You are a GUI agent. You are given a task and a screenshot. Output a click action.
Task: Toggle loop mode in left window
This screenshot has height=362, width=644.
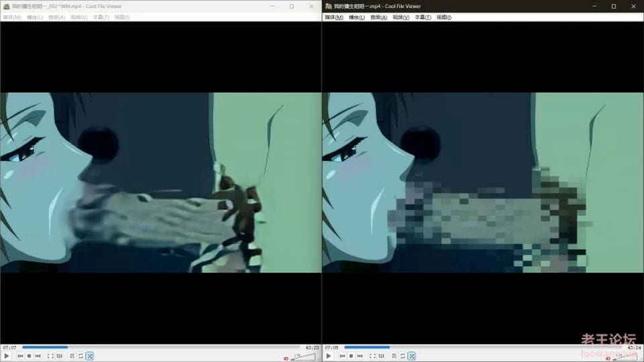pos(80,356)
